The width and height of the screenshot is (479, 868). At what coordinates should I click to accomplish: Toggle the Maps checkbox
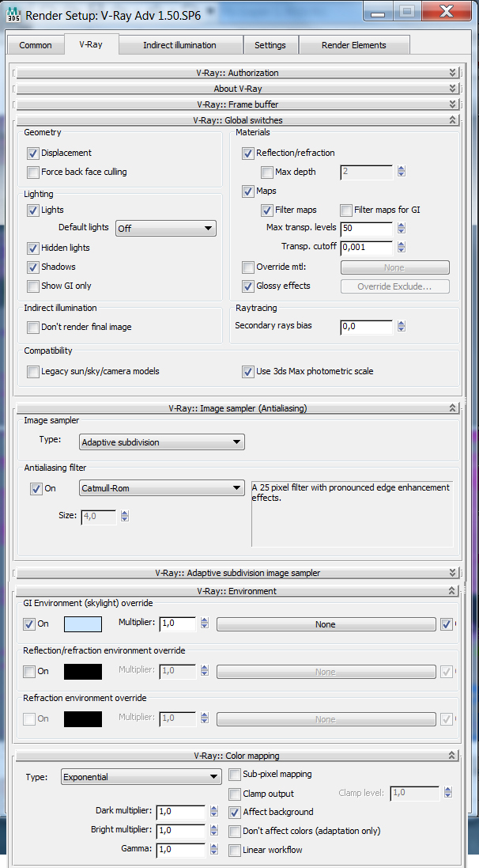247,191
